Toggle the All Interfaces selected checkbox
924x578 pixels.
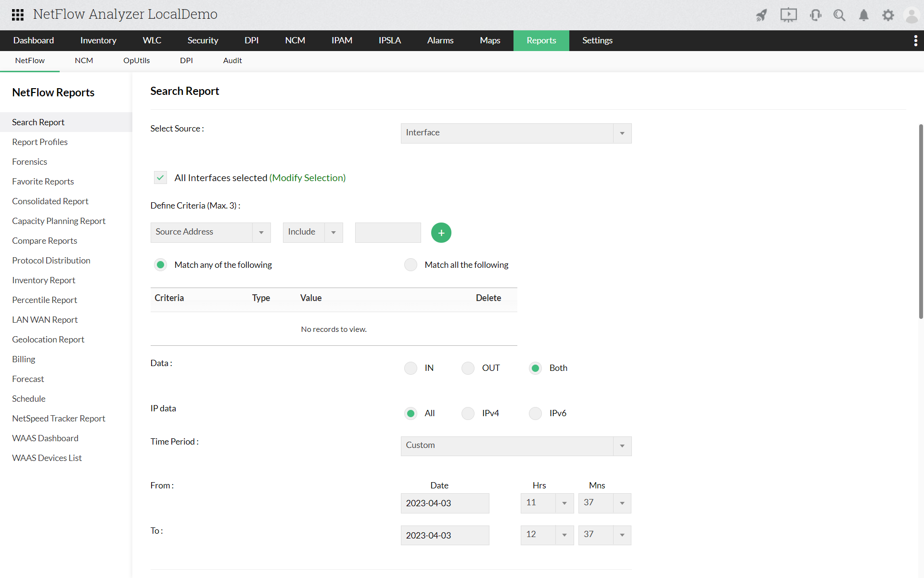coord(160,178)
